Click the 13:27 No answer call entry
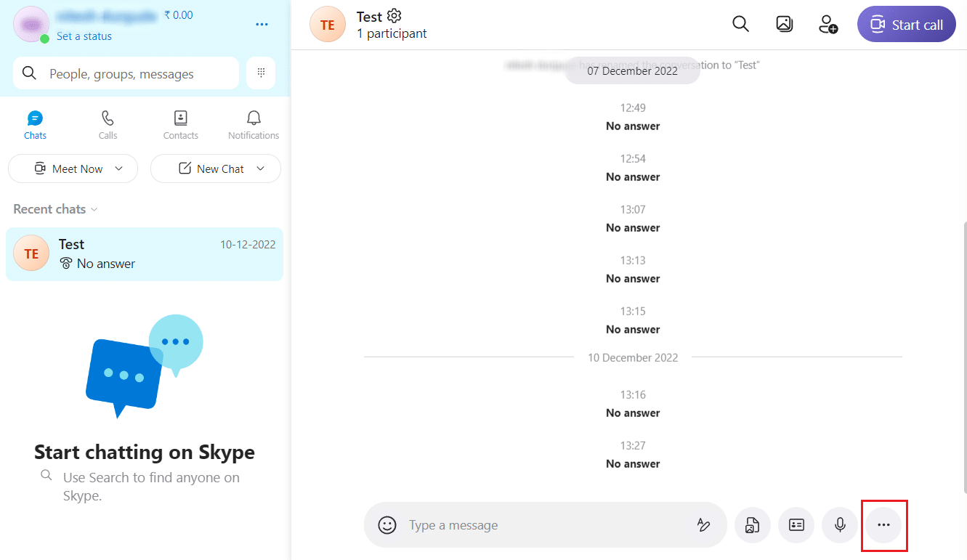The image size is (967, 560). click(x=633, y=455)
